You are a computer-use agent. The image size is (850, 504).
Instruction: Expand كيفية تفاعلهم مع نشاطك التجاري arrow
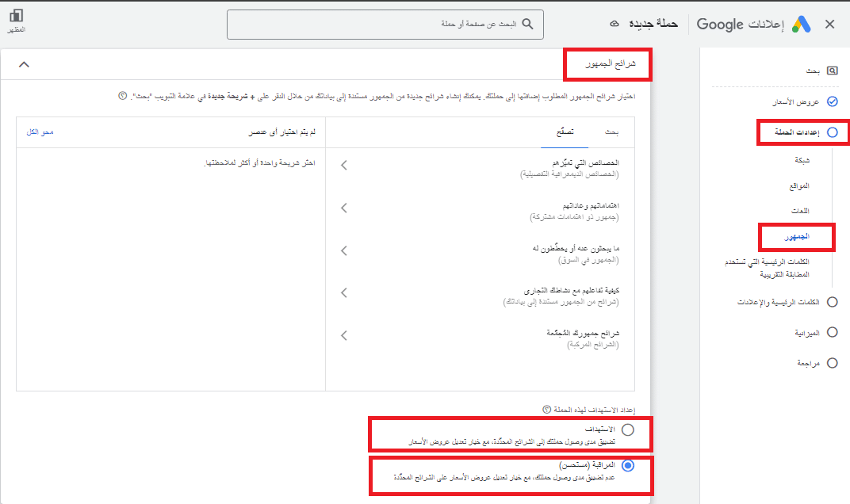(x=344, y=292)
